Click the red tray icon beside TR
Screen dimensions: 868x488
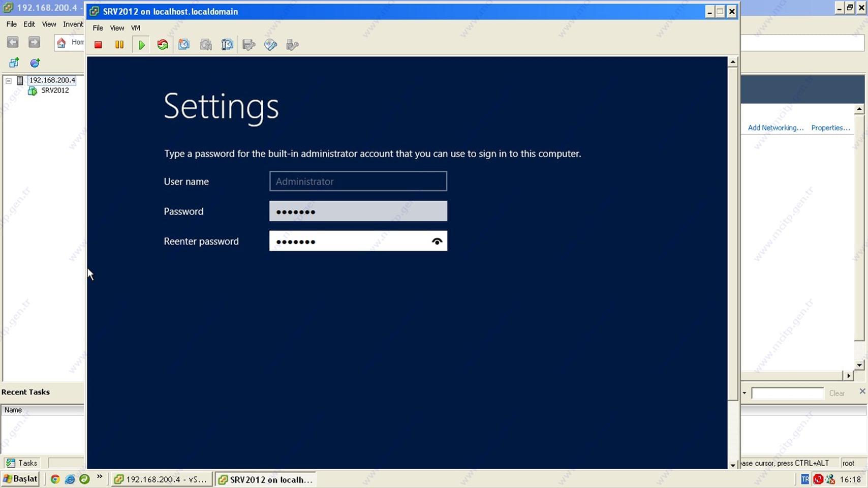tap(818, 479)
